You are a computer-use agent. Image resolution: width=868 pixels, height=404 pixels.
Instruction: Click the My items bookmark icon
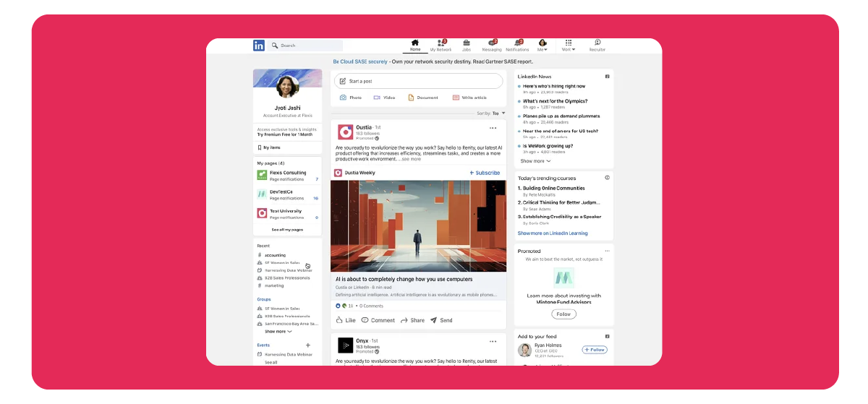(259, 147)
